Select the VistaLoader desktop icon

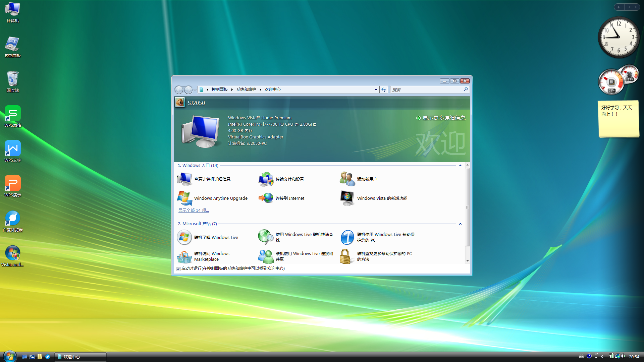coord(13,256)
